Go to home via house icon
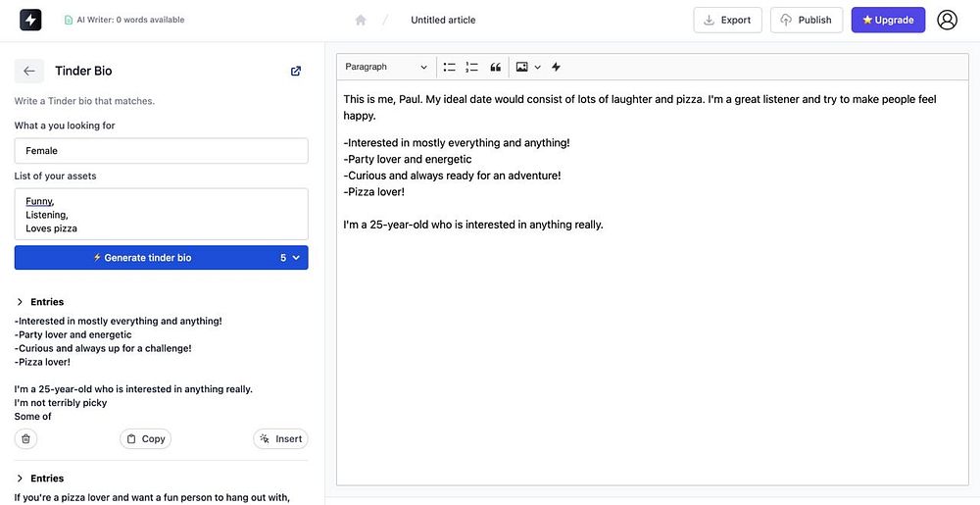The width and height of the screenshot is (980, 505). (361, 20)
